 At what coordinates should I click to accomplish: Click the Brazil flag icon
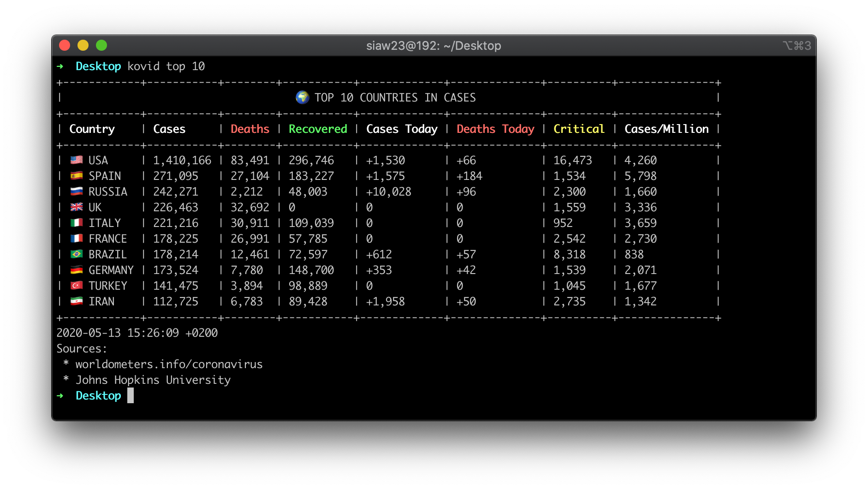pos(77,254)
